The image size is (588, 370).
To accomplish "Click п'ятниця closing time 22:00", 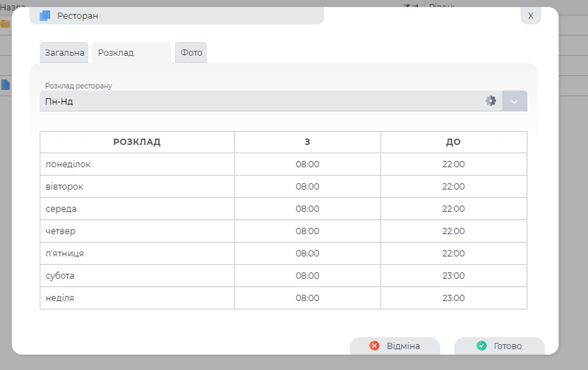I will tap(453, 253).
